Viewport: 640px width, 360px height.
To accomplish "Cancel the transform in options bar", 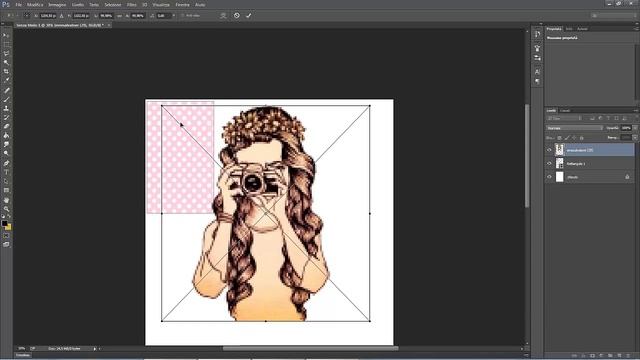I will [237, 16].
